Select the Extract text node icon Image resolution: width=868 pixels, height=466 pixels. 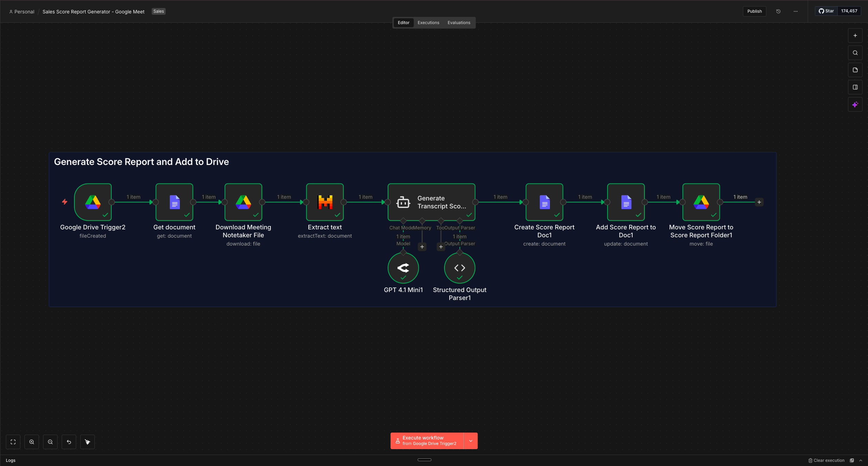tap(325, 202)
